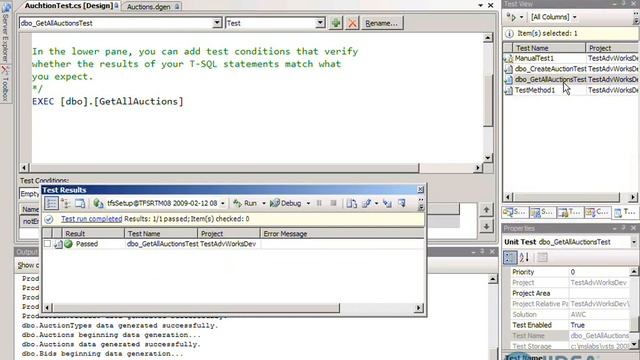
Task: Check the box for the Passed result row
Action: (47, 244)
